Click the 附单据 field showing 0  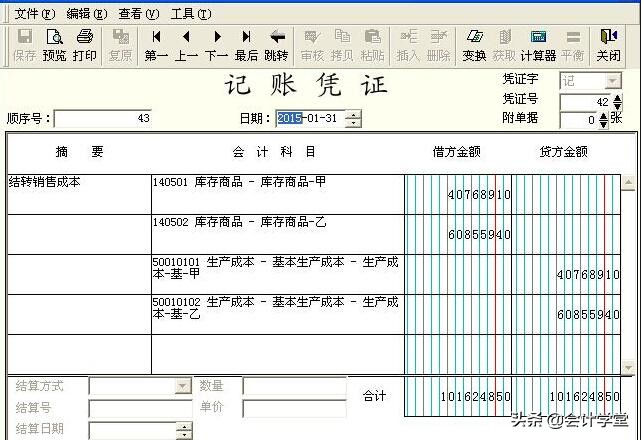click(x=579, y=120)
